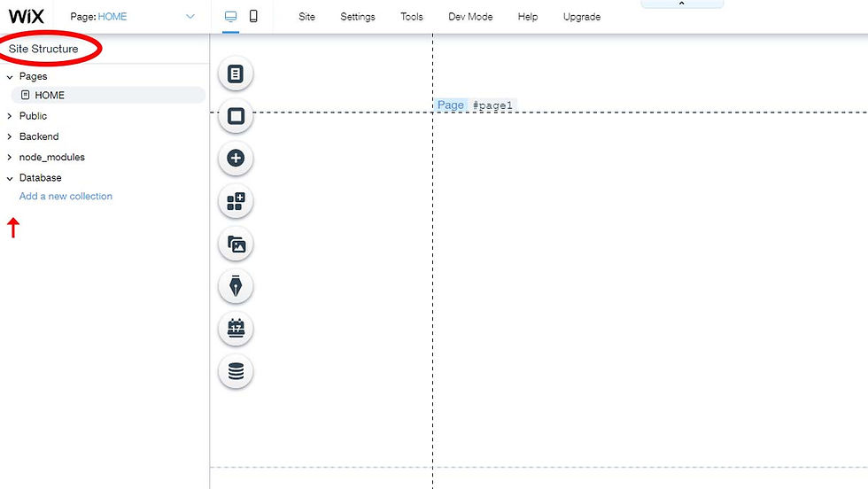
Task: Select the HOME page in tree
Action: 108,96
